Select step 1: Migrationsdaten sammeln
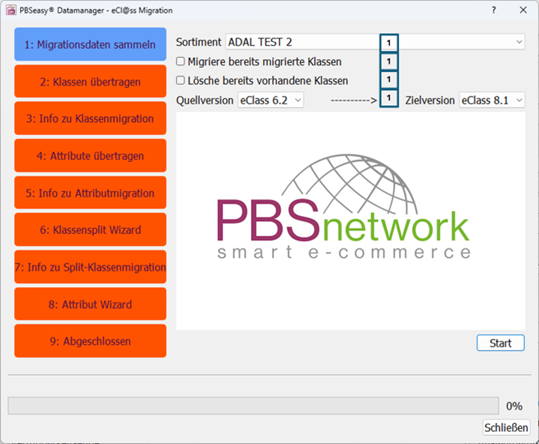The height and width of the screenshot is (444, 539). pos(90,44)
